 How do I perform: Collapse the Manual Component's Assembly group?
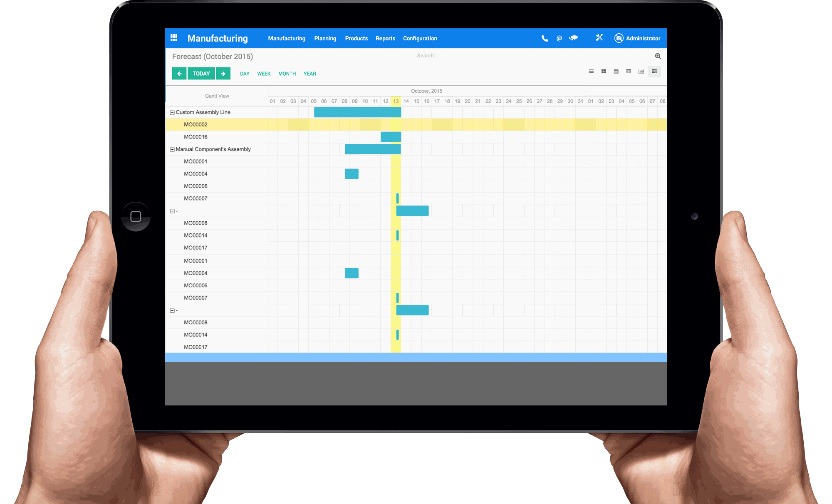click(x=172, y=148)
